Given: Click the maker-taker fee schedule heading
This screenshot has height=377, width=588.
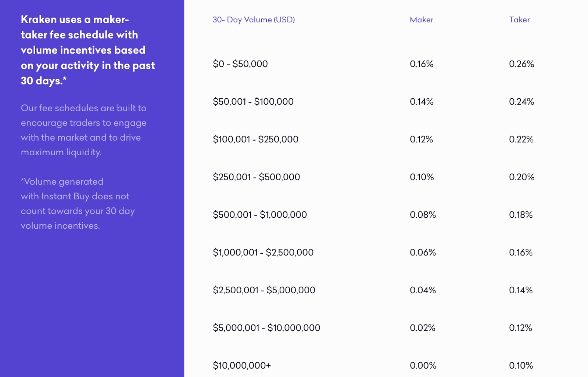Looking at the screenshot, I should (x=88, y=50).
